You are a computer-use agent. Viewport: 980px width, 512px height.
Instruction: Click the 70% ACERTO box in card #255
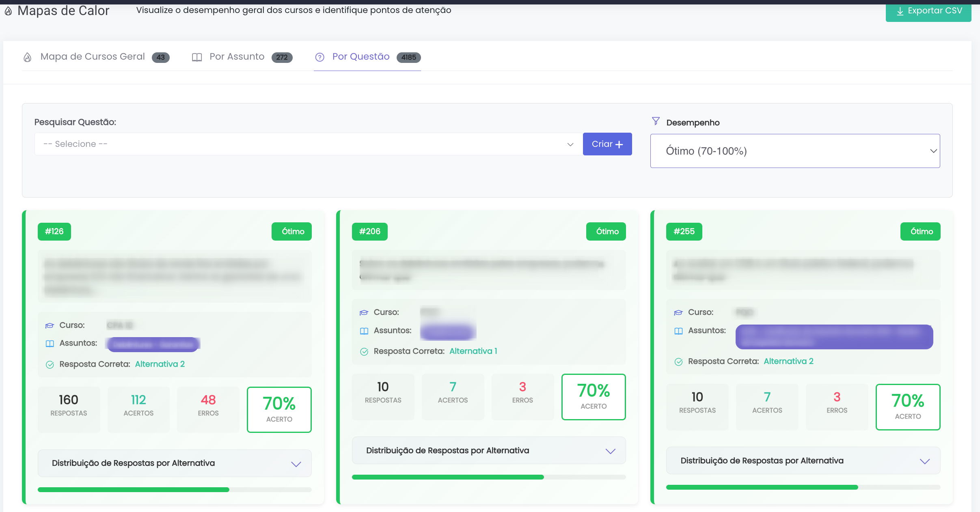[908, 407]
